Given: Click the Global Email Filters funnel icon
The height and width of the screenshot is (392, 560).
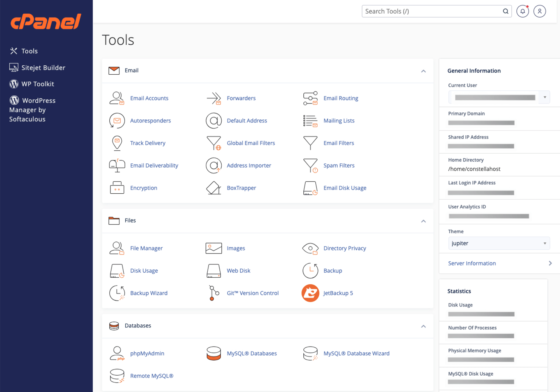Looking at the screenshot, I should [x=214, y=143].
